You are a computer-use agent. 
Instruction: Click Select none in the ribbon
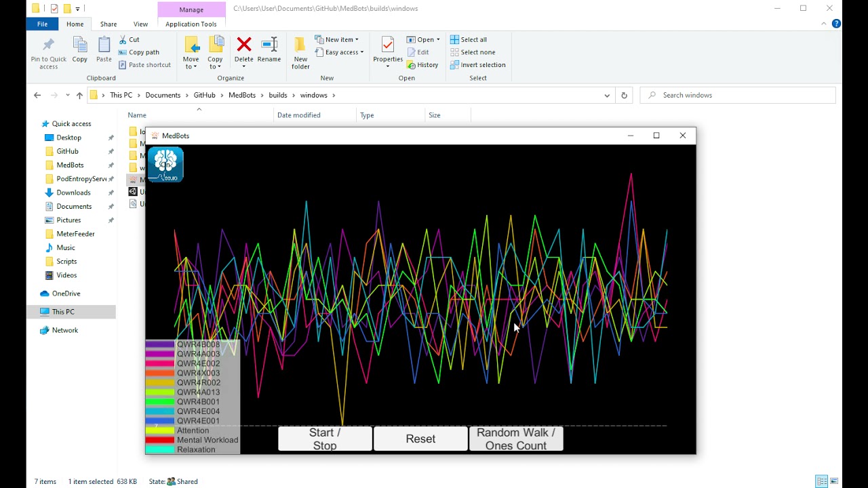click(473, 52)
